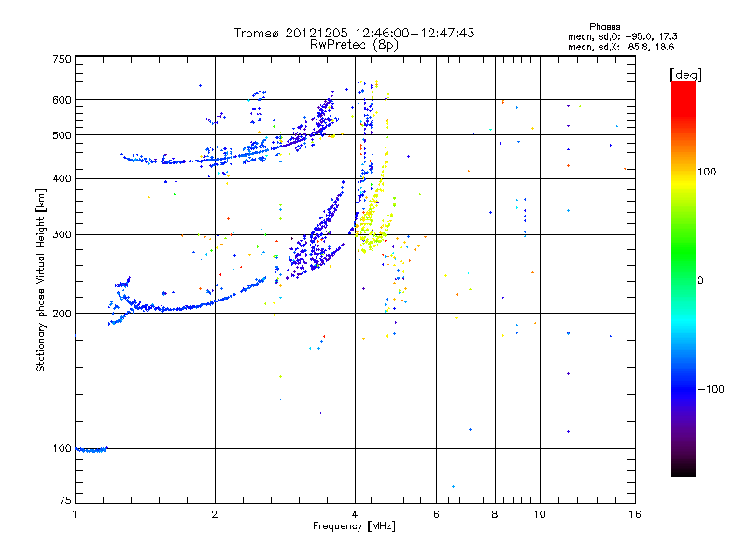Click the x-axis tick label "10"
Viewport: 747px width, 560px height.
540,514
